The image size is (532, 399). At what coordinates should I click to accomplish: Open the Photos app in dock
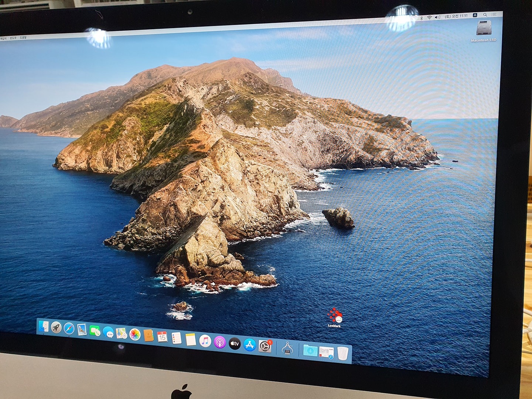tap(135, 335)
